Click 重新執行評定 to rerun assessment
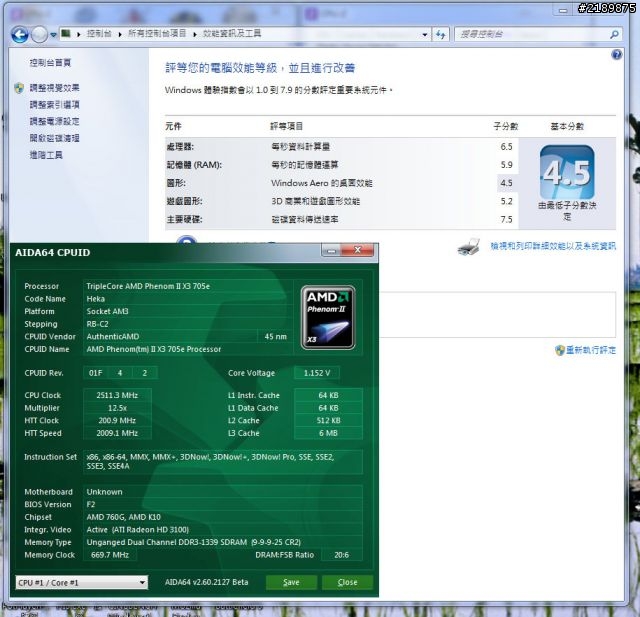This screenshot has width=640, height=617. coord(591,350)
